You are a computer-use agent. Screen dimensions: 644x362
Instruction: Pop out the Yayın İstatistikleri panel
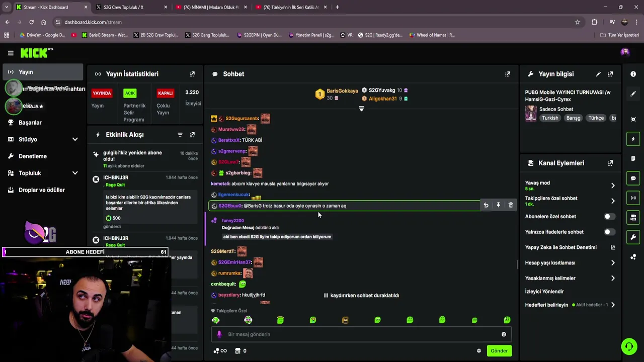tap(192, 74)
